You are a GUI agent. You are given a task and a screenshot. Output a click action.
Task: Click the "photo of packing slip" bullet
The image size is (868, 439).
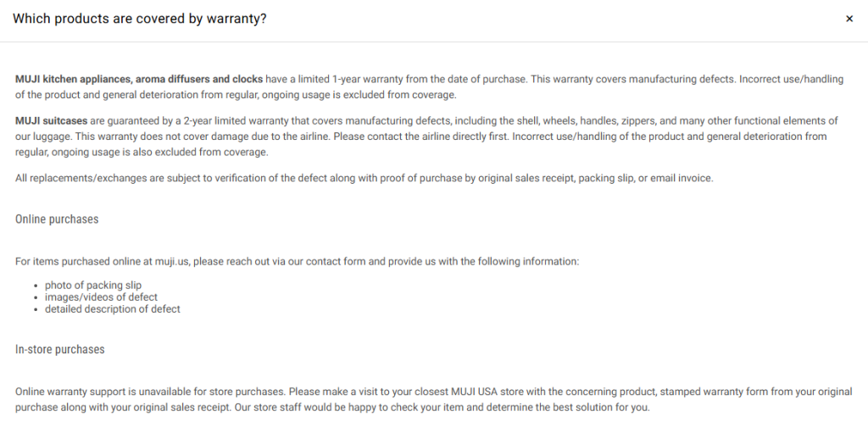(x=93, y=286)
